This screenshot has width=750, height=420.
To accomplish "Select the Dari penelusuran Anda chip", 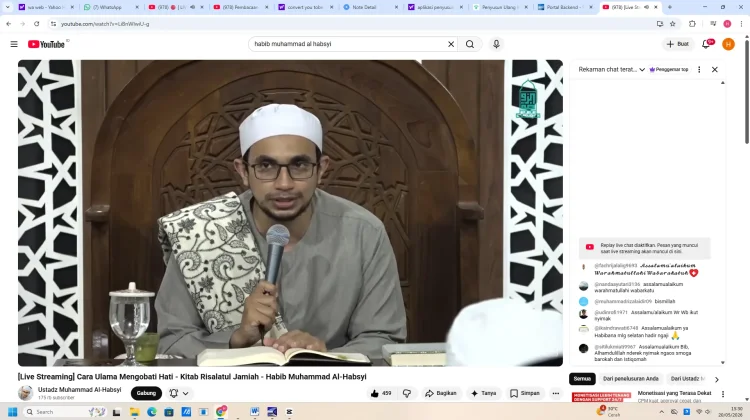I will [630, 378].
